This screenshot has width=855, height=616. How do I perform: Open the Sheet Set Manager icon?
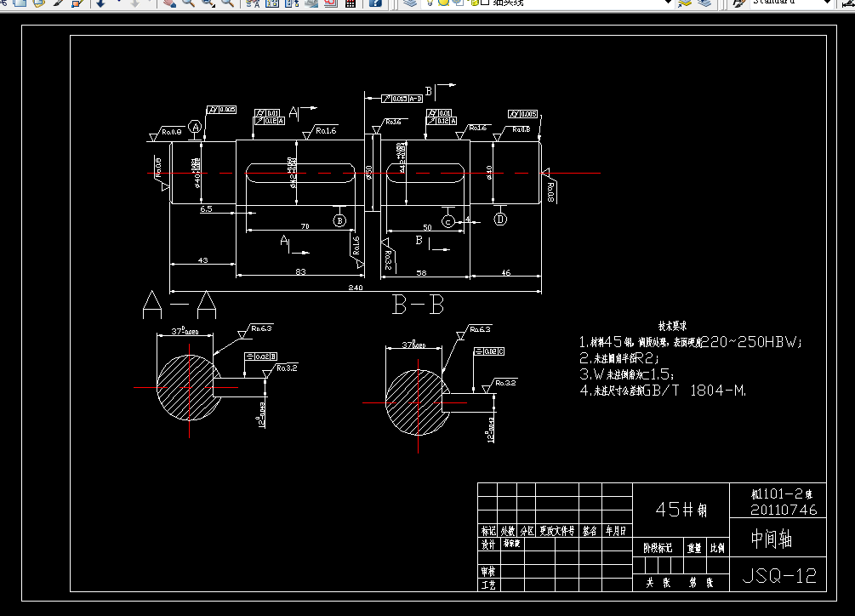pos(311,3)
